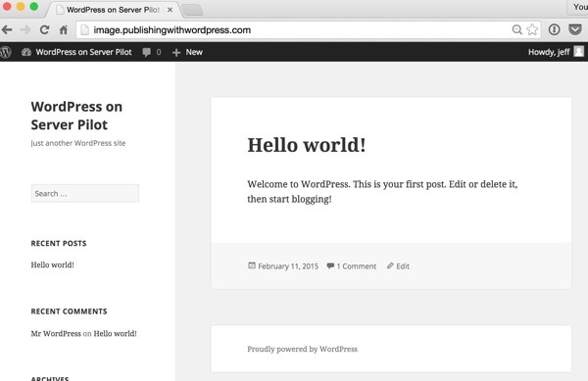Open comments bubble showing 0 in admin bar
588x381 pixels.
click(x=152, y=52)
